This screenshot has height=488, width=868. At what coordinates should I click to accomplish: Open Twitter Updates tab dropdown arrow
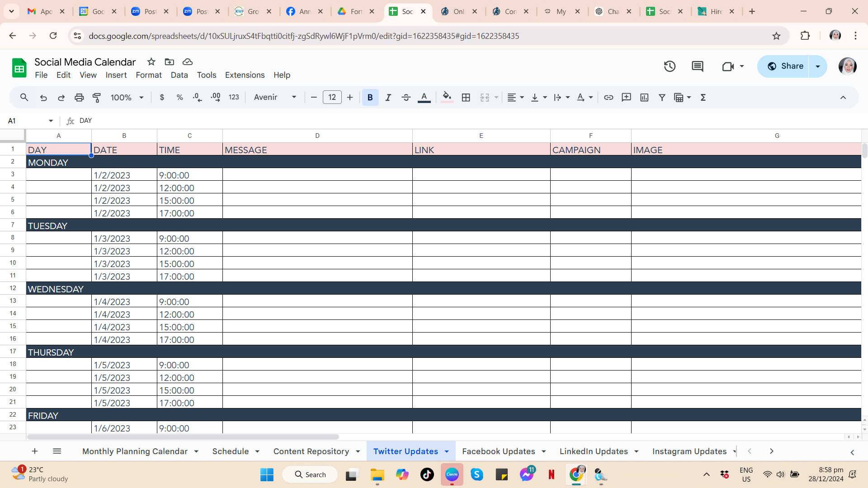click(x=447, y=451)
